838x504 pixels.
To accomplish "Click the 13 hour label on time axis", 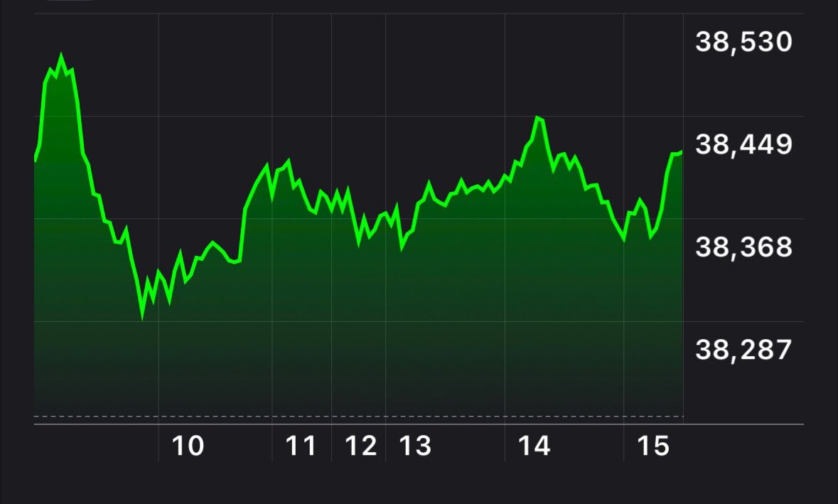I will [415, 446].
